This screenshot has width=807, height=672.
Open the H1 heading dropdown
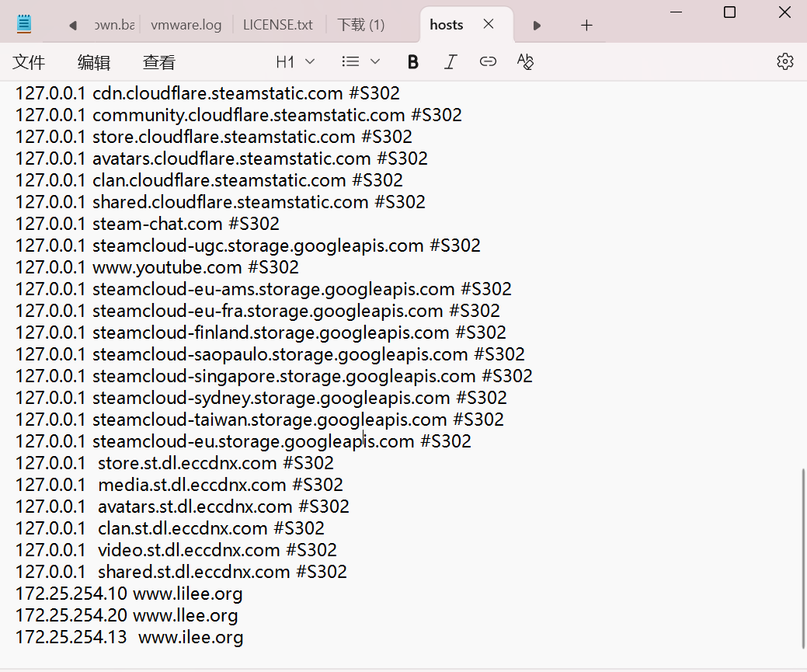click(295, 62)
